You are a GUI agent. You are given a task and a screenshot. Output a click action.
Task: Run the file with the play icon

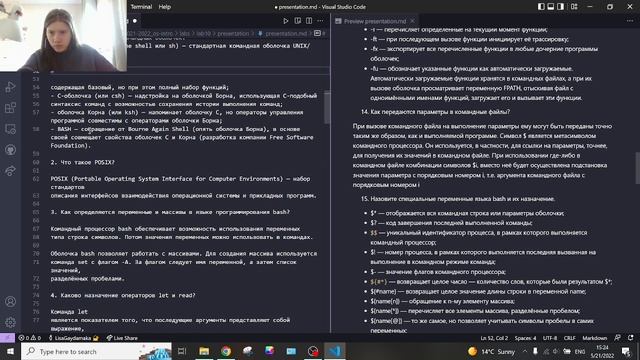[286, 21]
